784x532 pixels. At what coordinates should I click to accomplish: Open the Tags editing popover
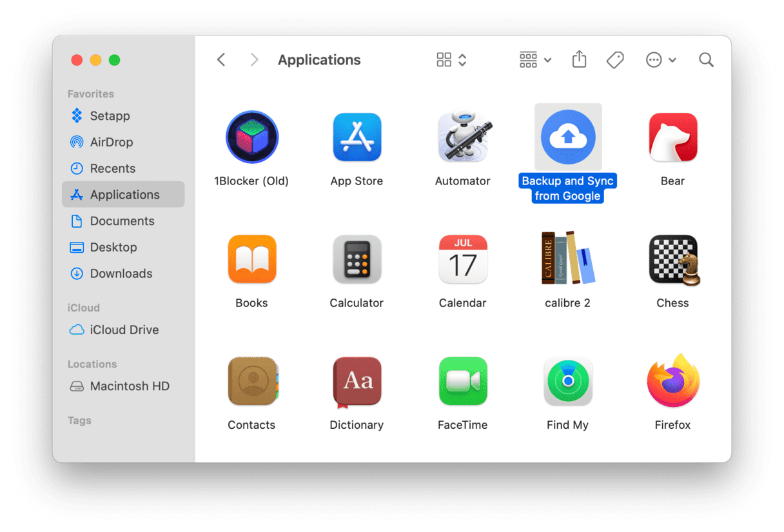tap(614, 59)
